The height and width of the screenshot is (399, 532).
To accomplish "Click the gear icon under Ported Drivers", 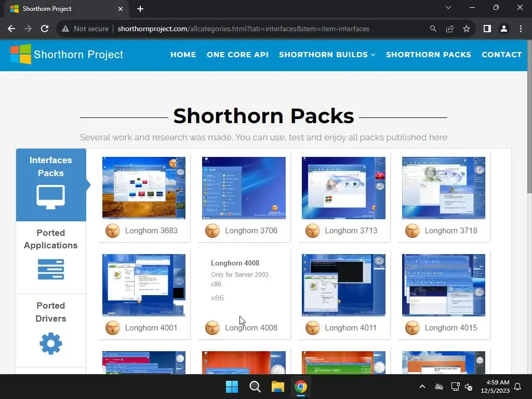I will pyautogui.click(x=51, y=344).
